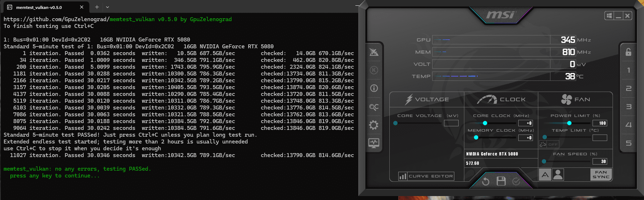The width and height of the screenshot is (644, 200).
Task: Open a new terminal tab with plus
Action: pyautogui.click(x=97, y=7)
